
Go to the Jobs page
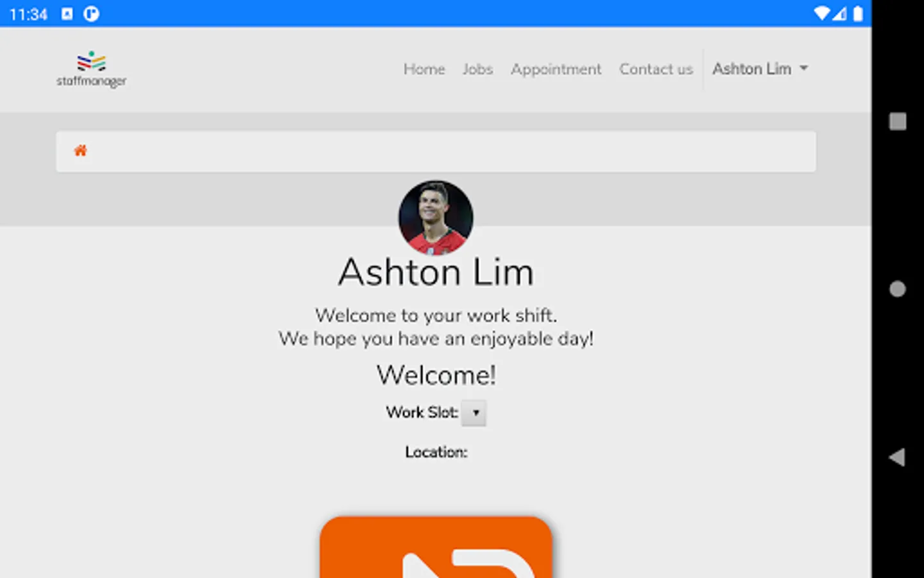point(477,69)
